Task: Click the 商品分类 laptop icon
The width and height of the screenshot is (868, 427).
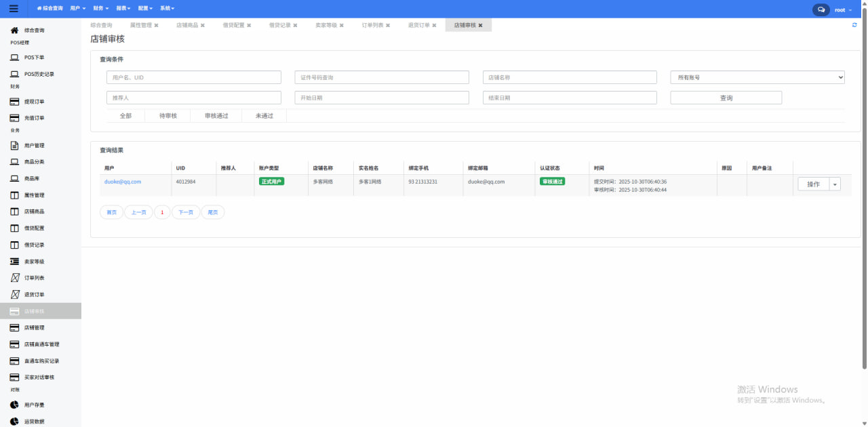Action: click(14, 162)
